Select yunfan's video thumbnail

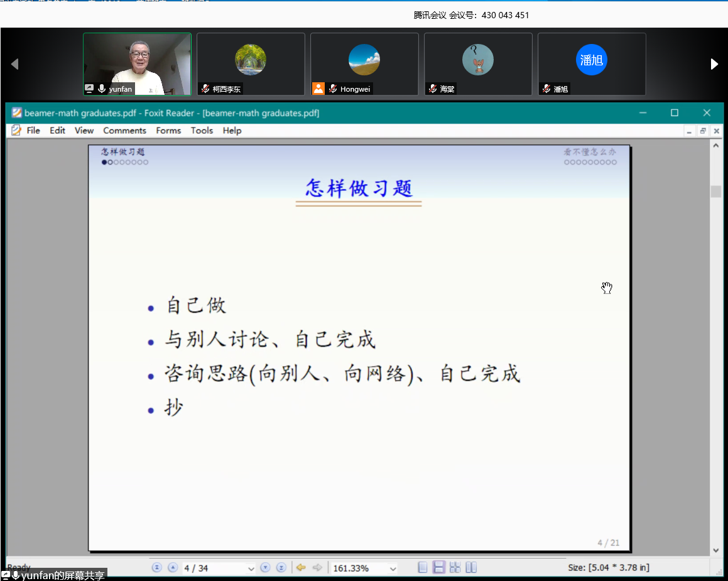[137, 64]
